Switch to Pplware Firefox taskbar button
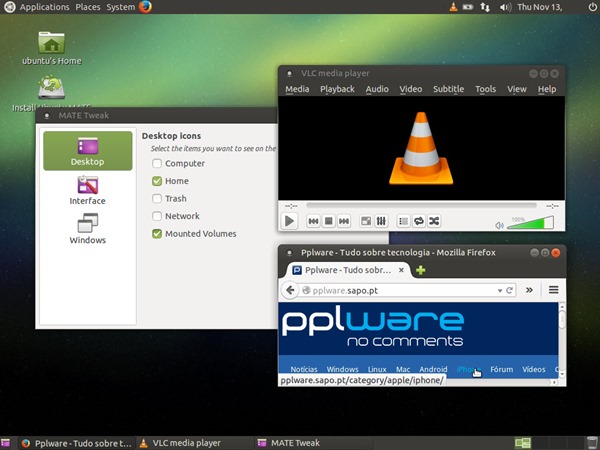 click(77, 443)
